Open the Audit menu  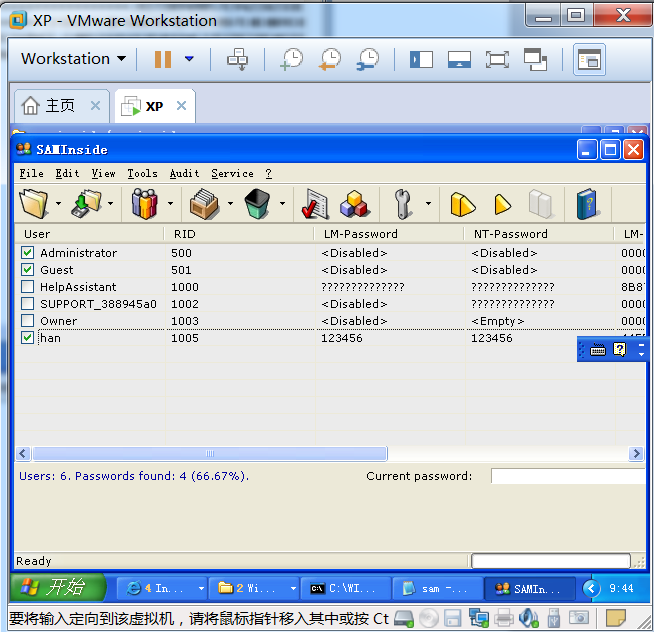(x=184, y=173)
